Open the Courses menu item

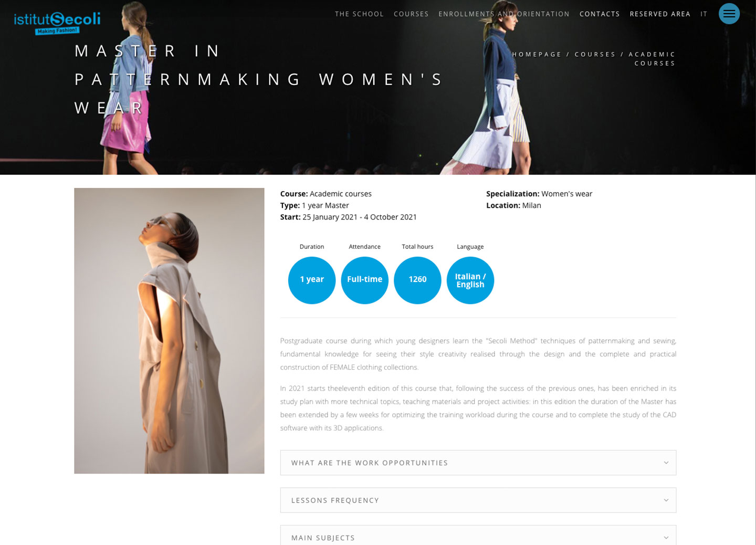[x=411, y=14]
